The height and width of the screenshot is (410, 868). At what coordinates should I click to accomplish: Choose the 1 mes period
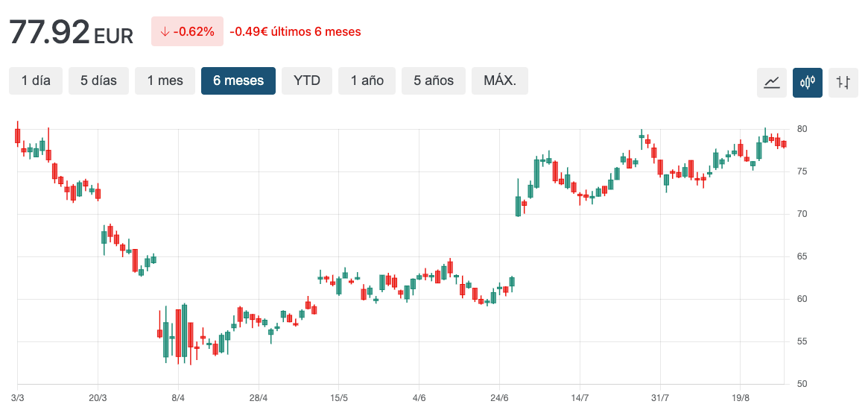click(x=165, y=81)
